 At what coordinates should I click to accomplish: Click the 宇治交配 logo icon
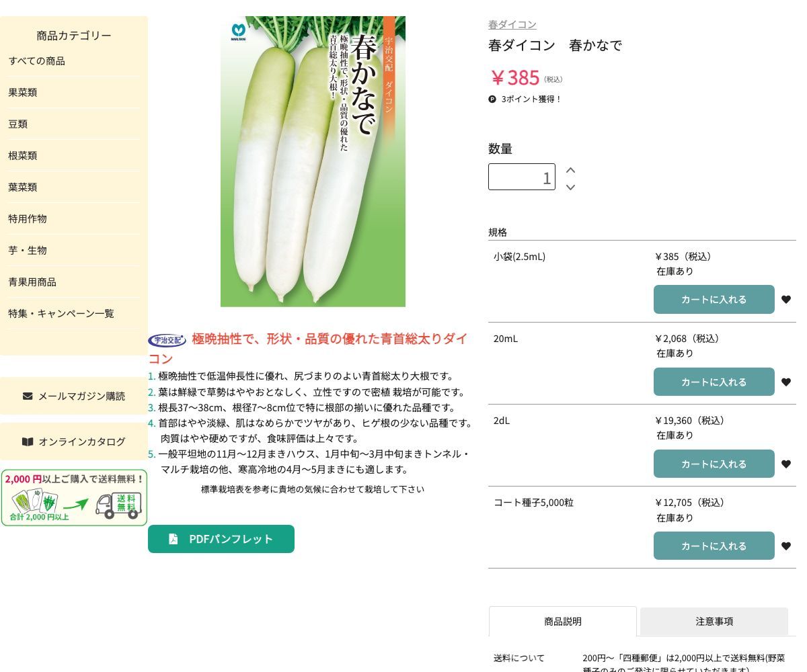click(167, 340)
